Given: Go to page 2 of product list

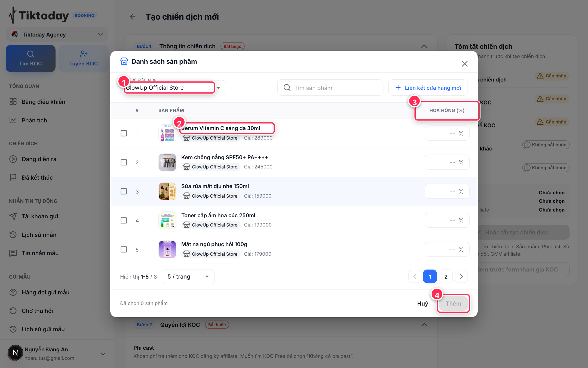Looking at the screenshot, I should 446,276.
